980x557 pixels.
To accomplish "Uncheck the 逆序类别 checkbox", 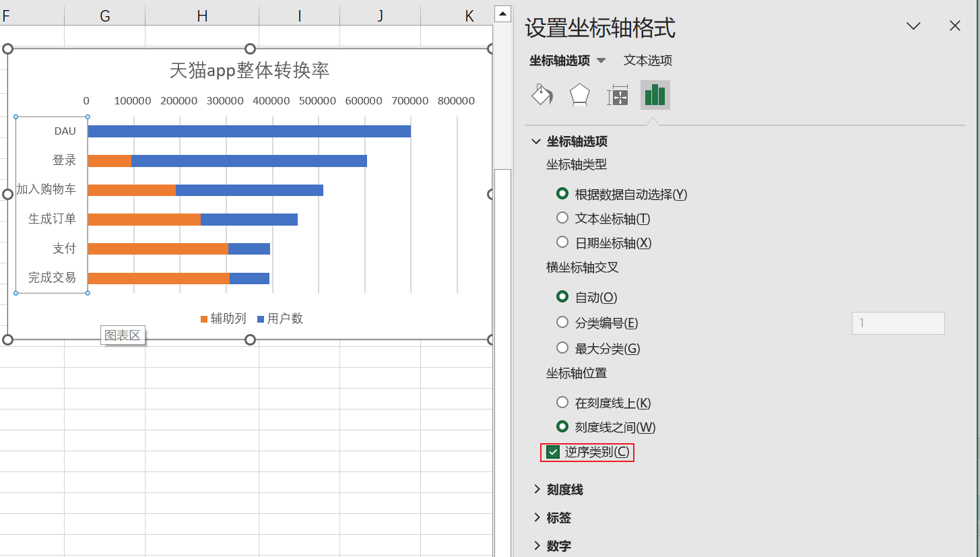I will pyautogui.click(x=554, y=452).
